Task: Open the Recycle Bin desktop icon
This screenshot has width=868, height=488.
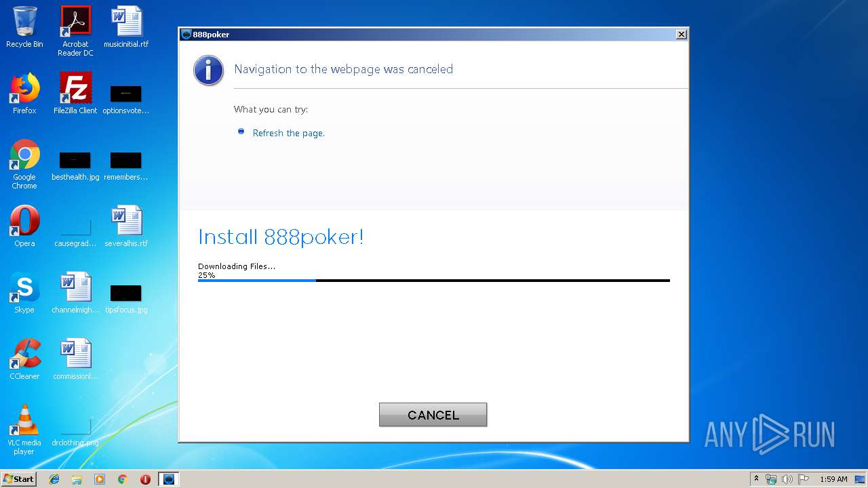Action: point(24,27)
